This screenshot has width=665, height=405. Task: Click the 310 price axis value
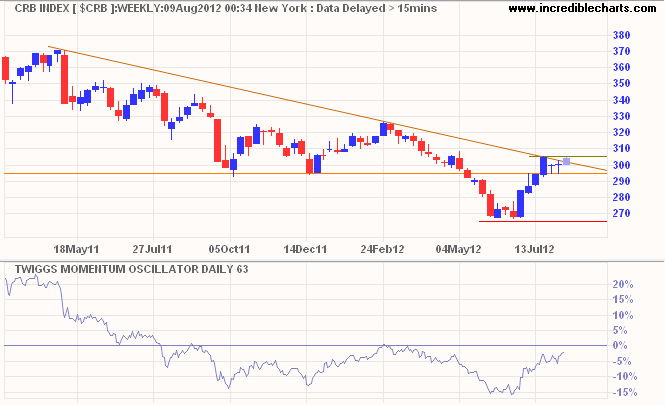coord(621,148)
